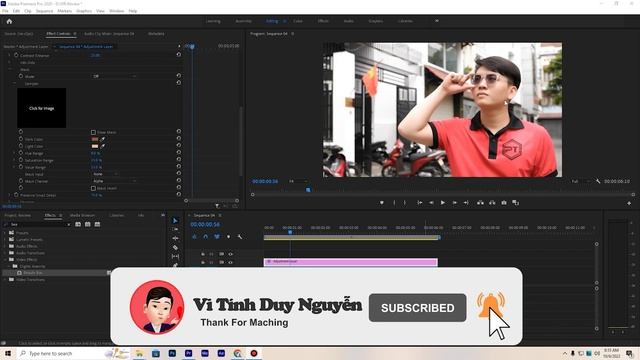Enable the Show Mask checkbox
Viewport: 640px width, 360px height.
click(x=93, y=132)
